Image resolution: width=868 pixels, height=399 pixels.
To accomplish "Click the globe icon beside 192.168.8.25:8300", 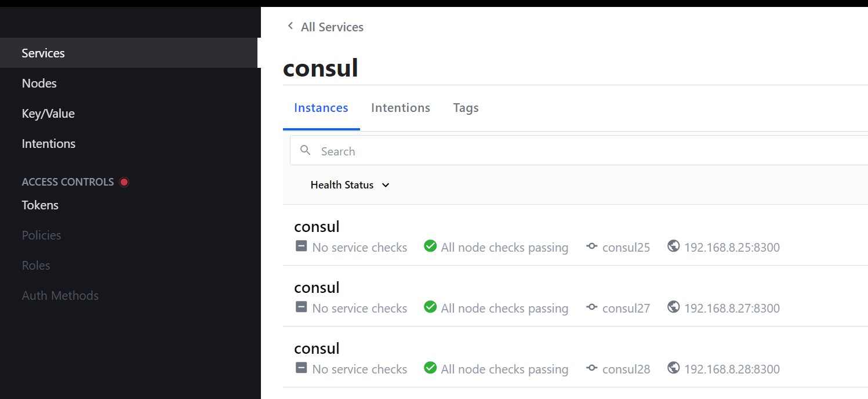I will [x=673, y=245].
